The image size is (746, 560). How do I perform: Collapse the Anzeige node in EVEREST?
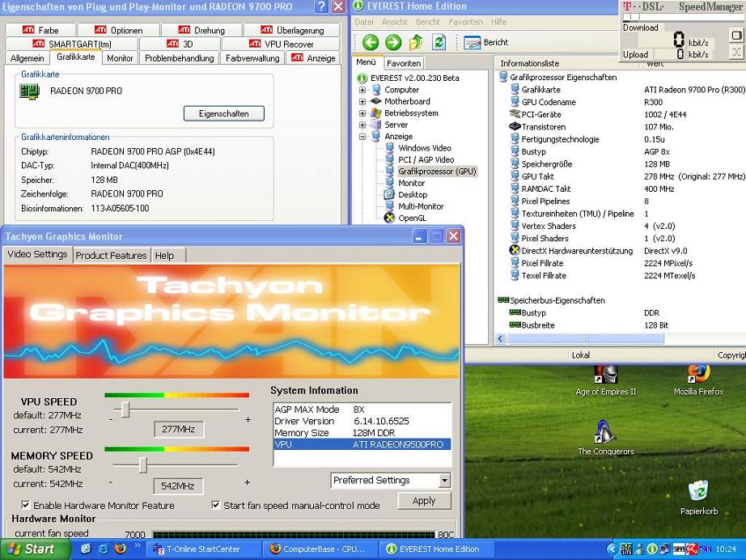362,137
